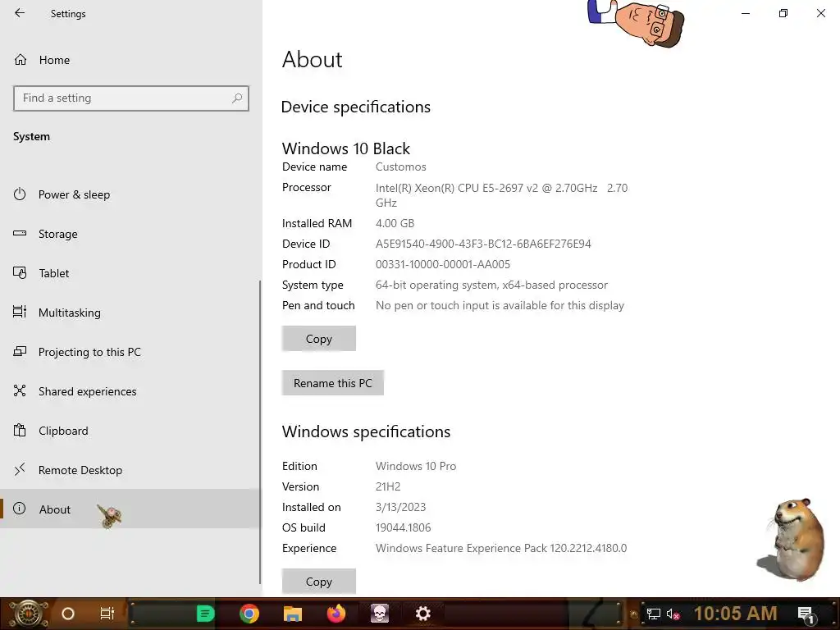Click the Cortana circle icon on taskbar

(x=68, y=614)
